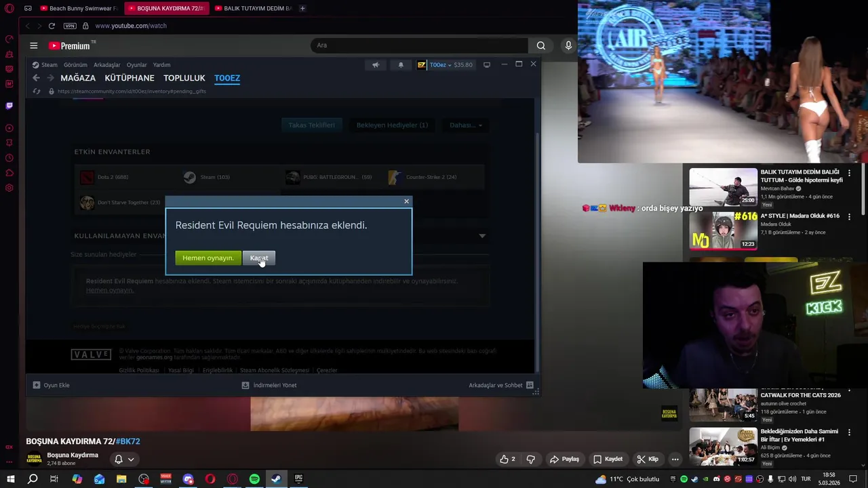This screenshot has width=868, height=488.
Task: Switch to BALIK TUTAYIM DEDİM tab
Action: pos(252,8)
